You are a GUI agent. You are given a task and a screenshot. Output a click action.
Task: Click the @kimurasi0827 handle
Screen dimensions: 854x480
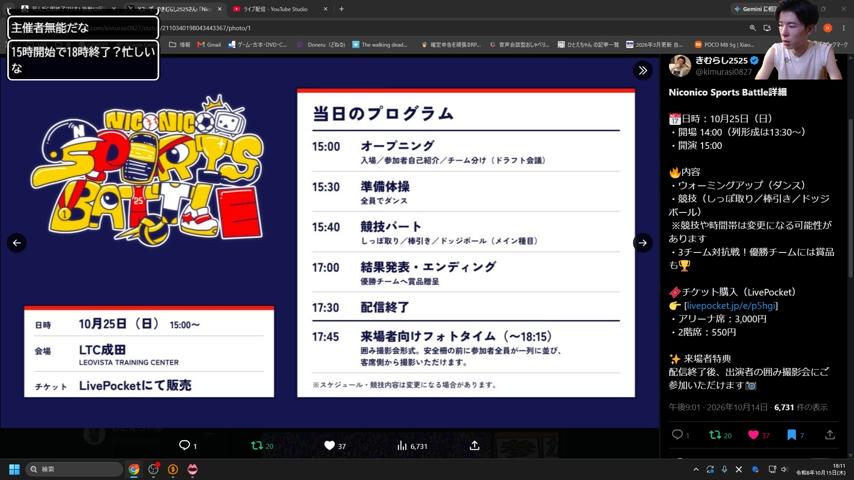coord(723,71)
